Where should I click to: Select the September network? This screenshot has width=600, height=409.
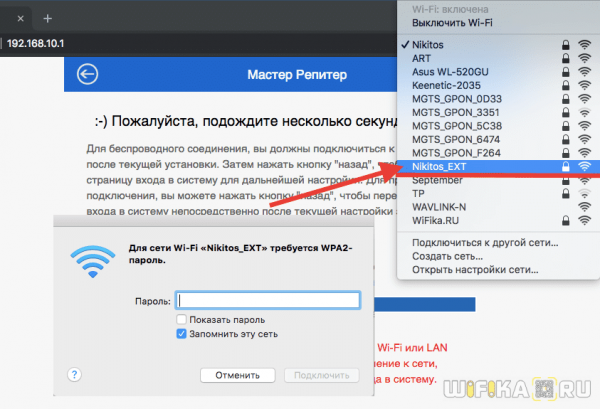pyautogui.click(x=499, y=180)
